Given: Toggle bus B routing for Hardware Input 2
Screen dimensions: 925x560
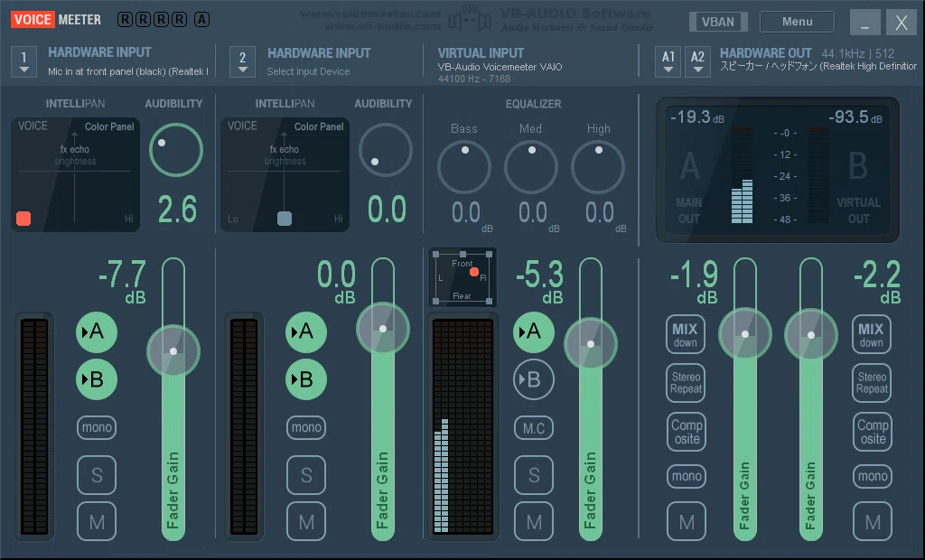Looking at the screenshot, I should [x=305, y=379].
